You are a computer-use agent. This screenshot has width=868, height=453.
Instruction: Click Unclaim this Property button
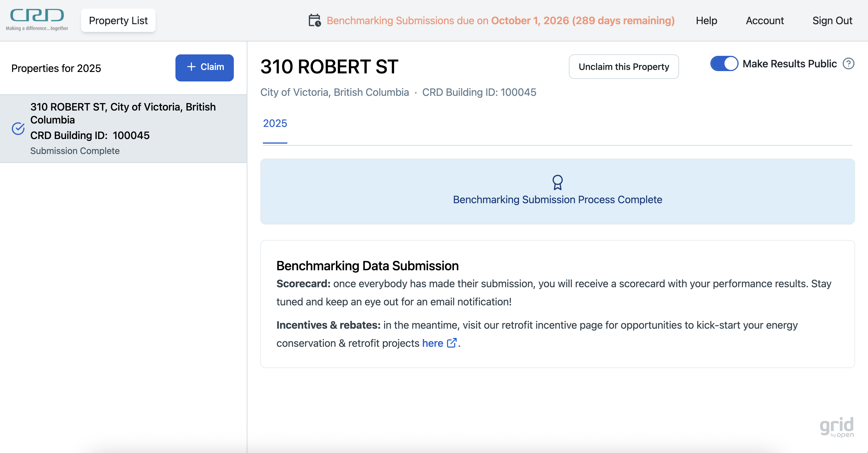point(623,67)
